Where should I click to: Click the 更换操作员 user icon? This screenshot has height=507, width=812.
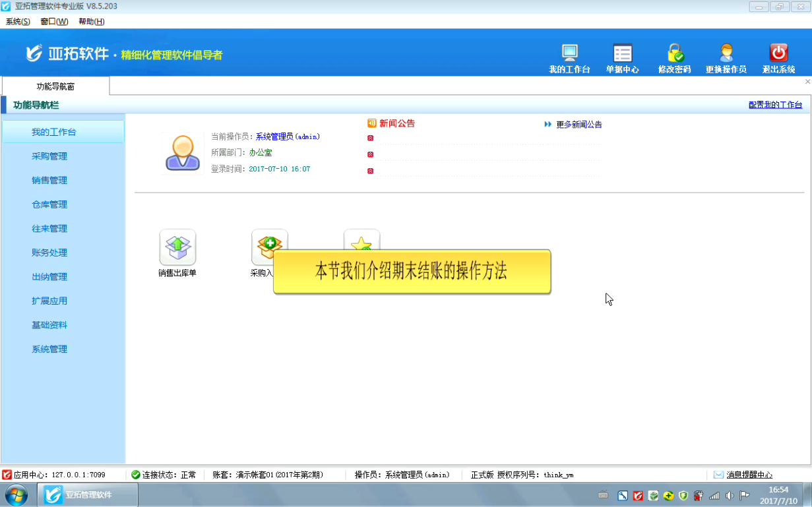click(x=726, y=54)
